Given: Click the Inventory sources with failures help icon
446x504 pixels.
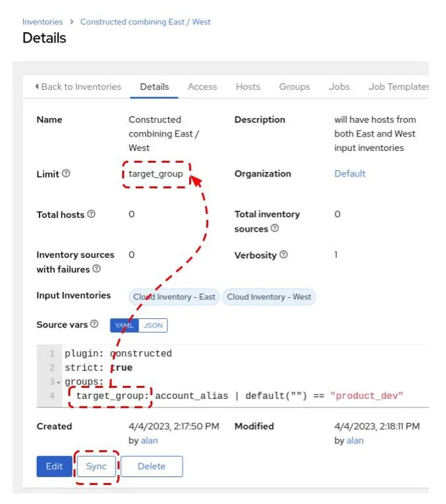Looking at the screenshot, I should (97, 269).
